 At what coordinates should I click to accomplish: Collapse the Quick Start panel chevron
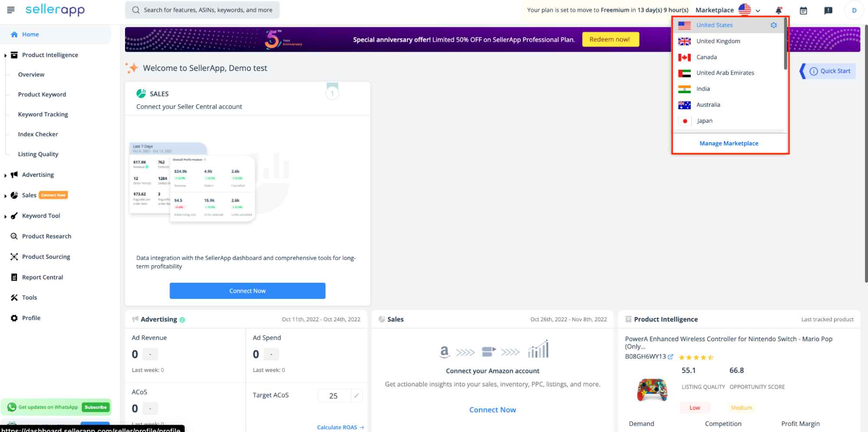(x=803, y=71)
